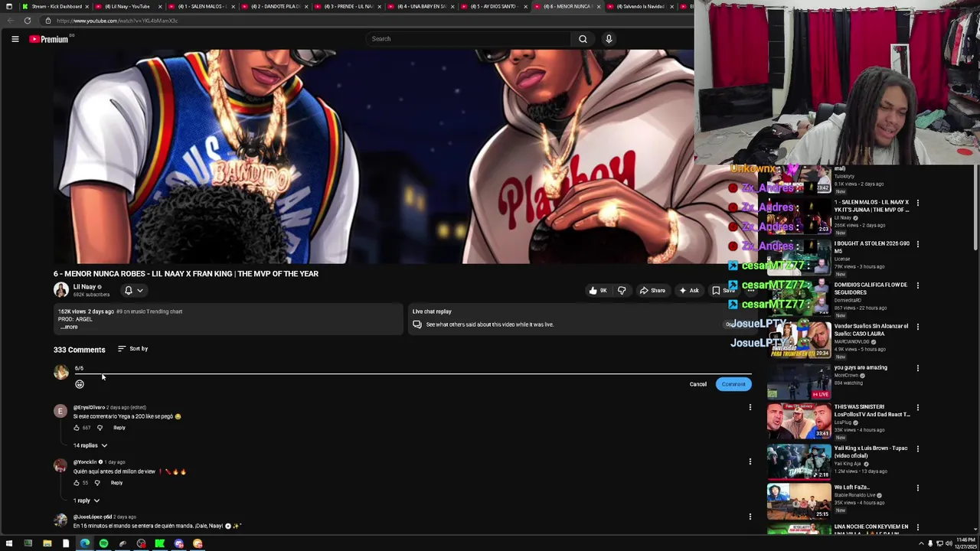
Task: Open options menu for @JoselLópez comment
Action: tap(750, 517)
